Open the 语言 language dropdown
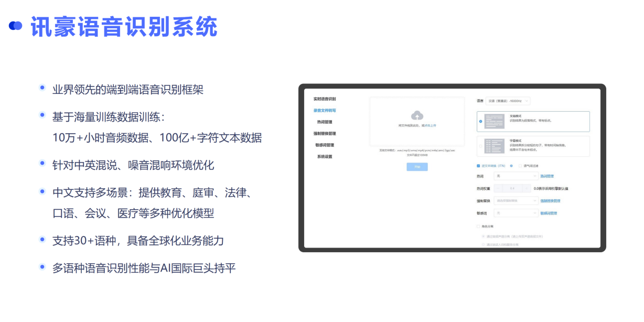The image size is (644, 322). point(508,101)
